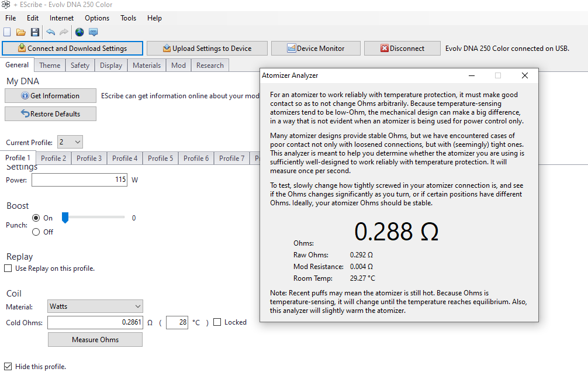
Task: Select the Punch Off radio button
Action: [x=36, y=232]
